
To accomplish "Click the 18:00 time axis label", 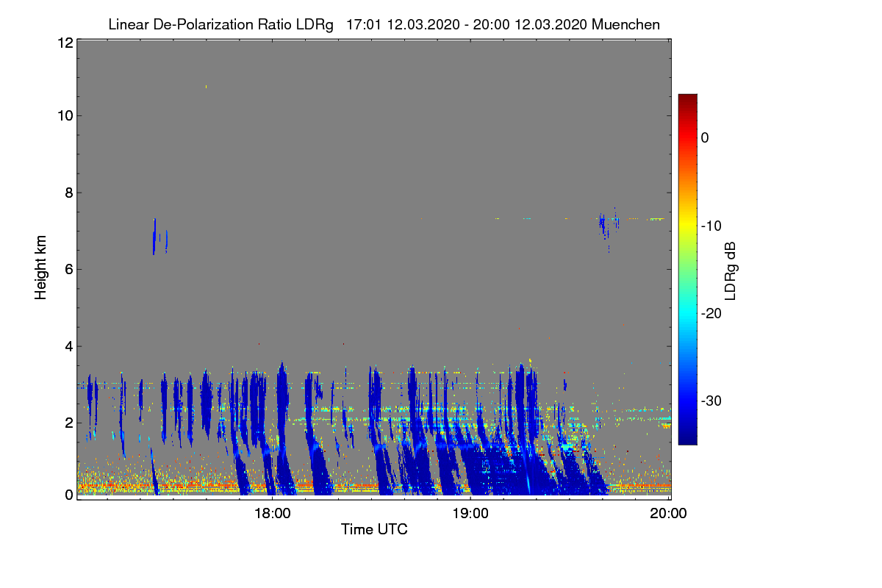I will pos(272,514).
